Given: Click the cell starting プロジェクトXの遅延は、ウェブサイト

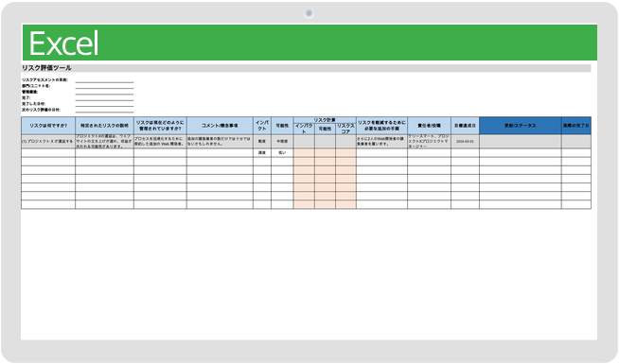Looking at the screenshot, I should (105, 142).
